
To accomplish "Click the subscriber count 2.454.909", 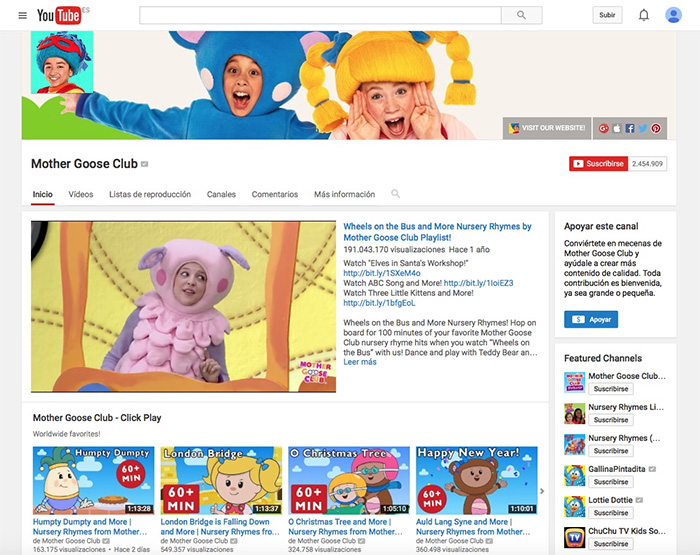I will click(647, 164).
